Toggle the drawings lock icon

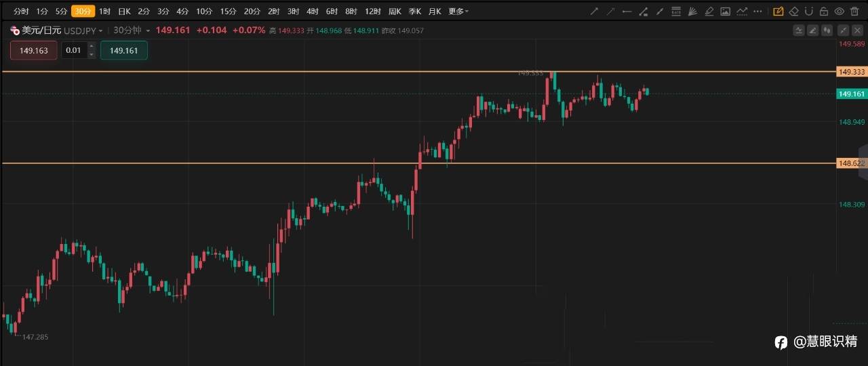[x=824, y=12]
